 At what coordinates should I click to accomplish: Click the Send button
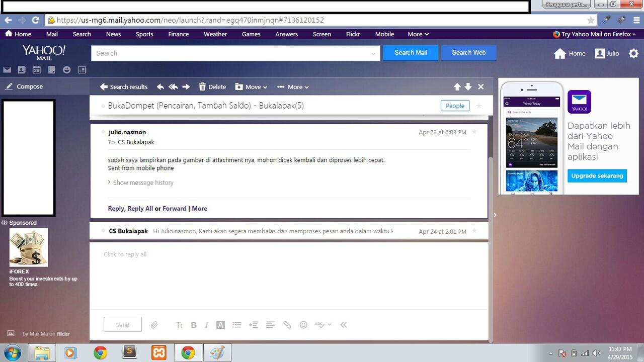point(123,325)
